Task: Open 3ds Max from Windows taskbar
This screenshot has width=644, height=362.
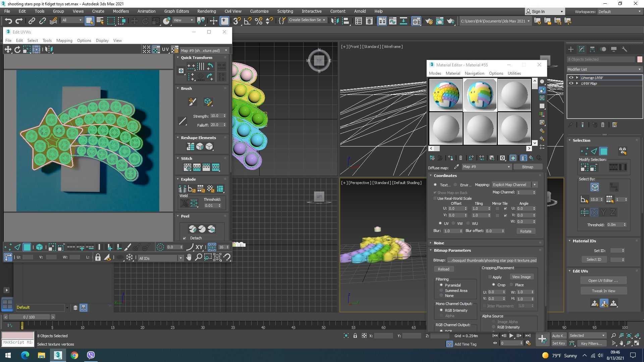Action: [58, 355]
